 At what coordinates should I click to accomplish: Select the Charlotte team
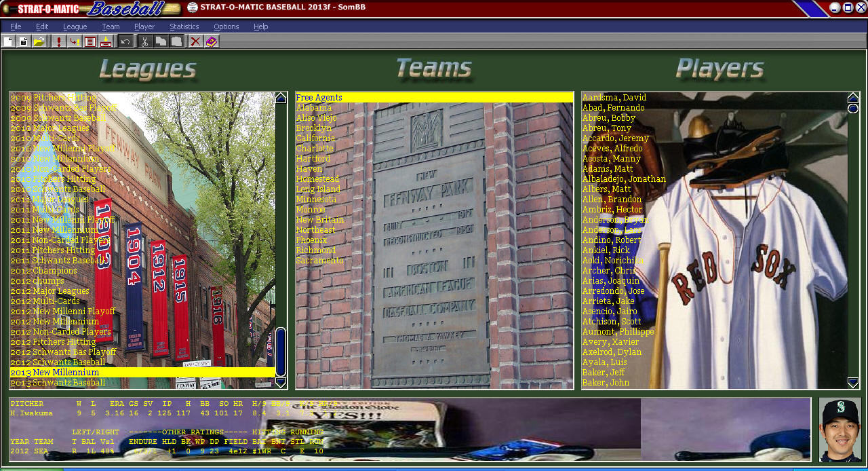[x=315, y=149]
